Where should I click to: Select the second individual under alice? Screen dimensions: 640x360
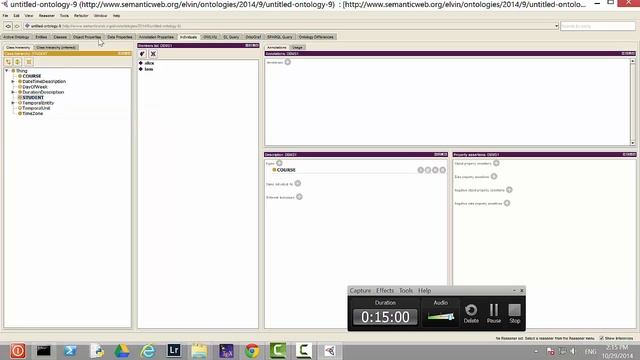tap(149, 69)
